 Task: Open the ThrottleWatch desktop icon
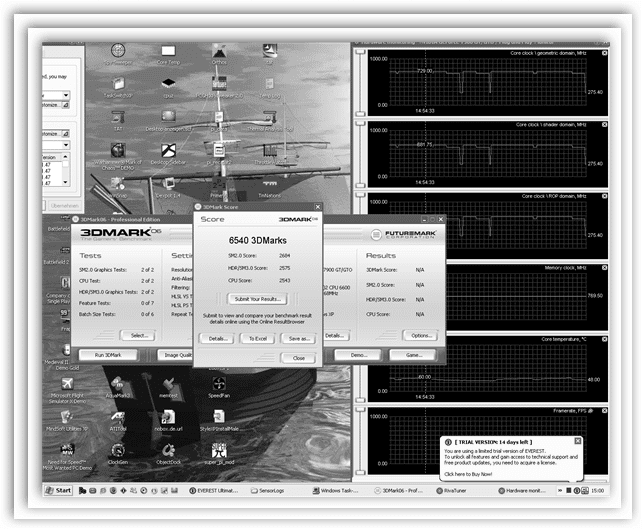(x=270, y=154)
